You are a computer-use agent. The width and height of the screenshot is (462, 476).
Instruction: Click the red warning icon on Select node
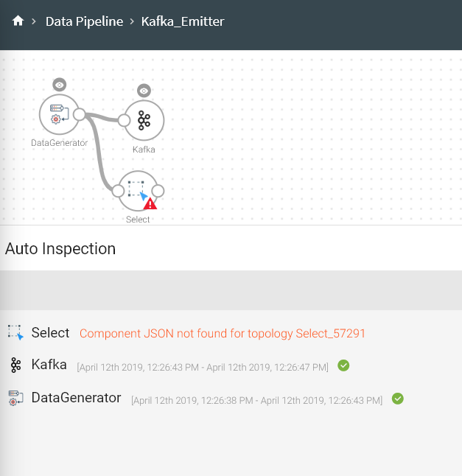(x=150, y=203)
